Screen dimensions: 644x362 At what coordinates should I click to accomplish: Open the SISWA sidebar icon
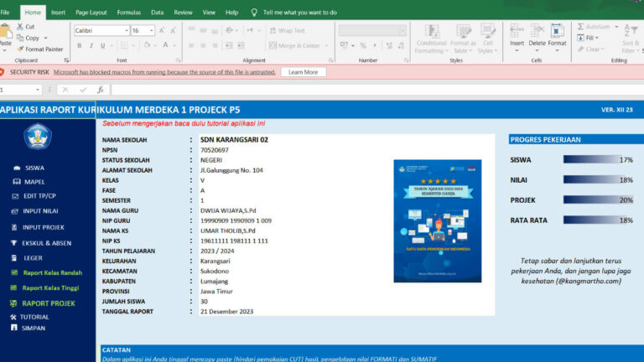click(x=16, y=168)
